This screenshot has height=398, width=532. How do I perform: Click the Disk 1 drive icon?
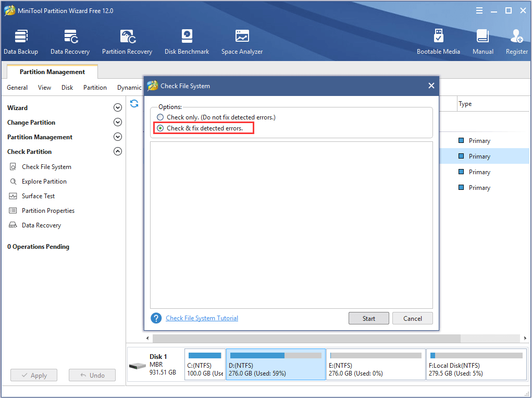(138, 366)
